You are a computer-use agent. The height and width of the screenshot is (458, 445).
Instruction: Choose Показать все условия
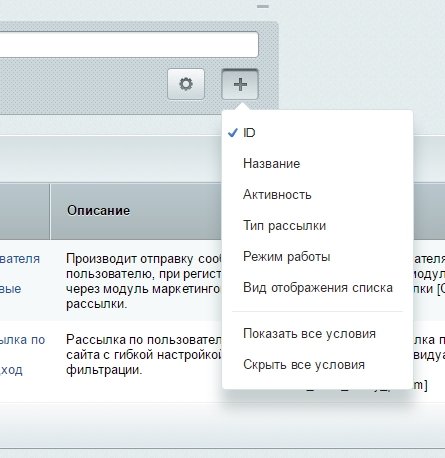coord(317,334)
